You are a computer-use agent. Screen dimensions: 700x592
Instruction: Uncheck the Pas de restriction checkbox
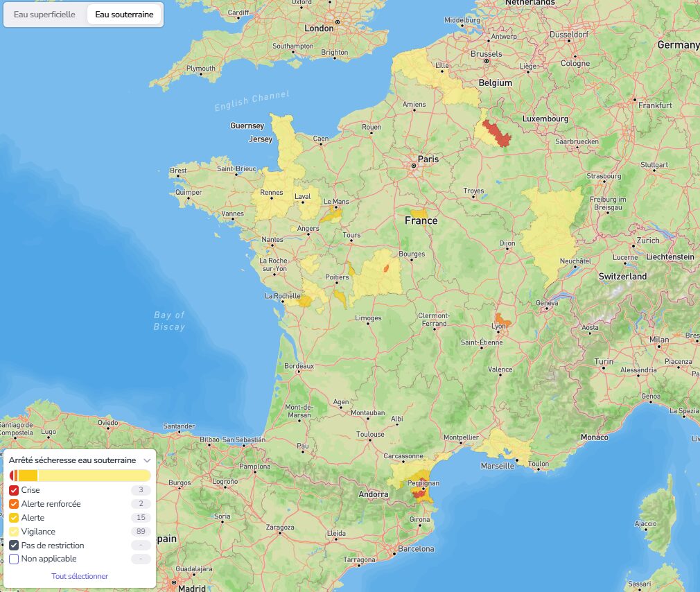tap(14, 546)
